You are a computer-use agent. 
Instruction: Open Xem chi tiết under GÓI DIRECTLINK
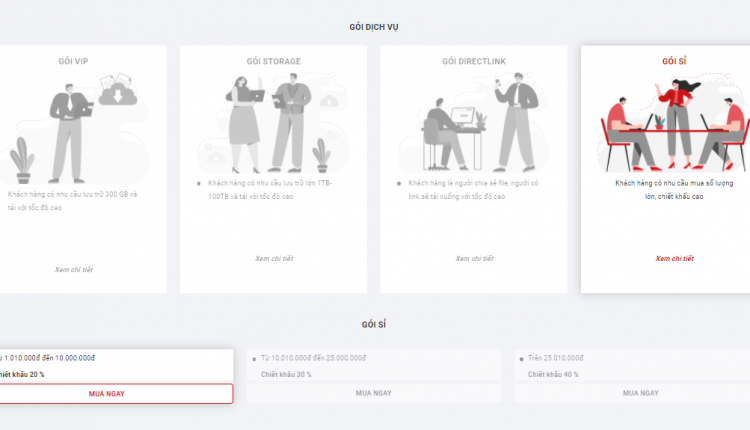[474, 258]
